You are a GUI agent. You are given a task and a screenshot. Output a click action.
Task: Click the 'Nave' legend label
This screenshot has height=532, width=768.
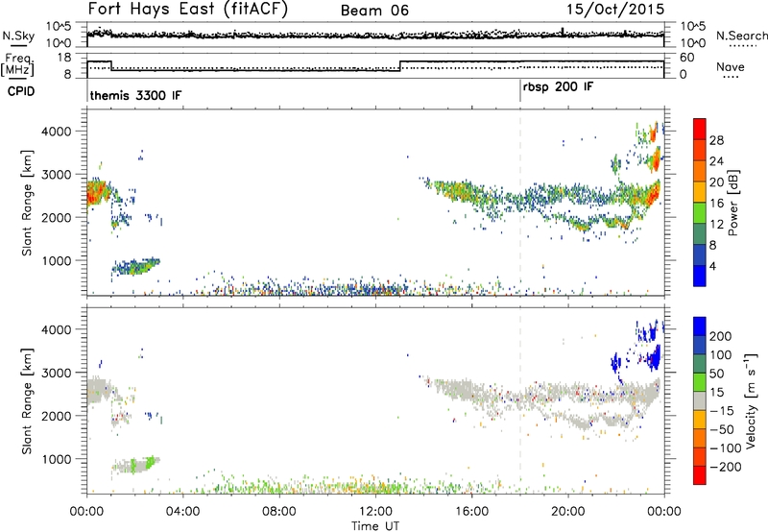pos(730,66)
